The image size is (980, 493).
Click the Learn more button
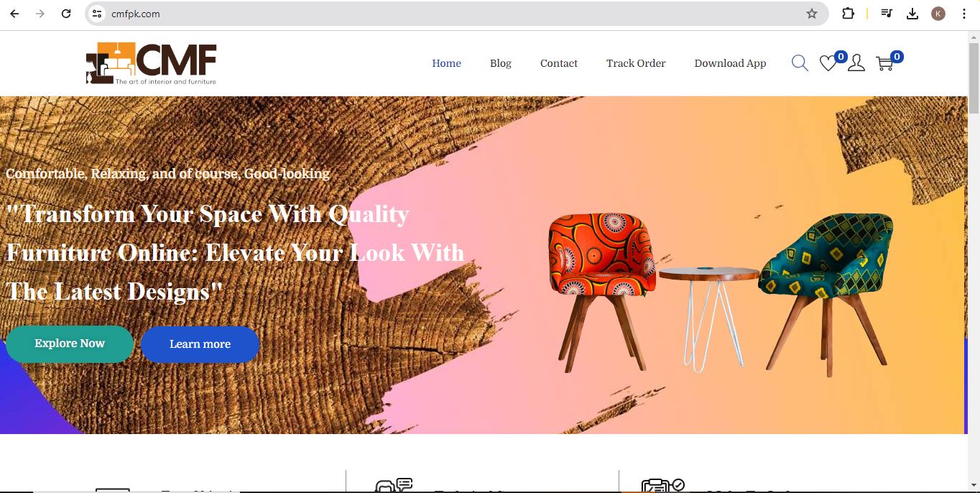click(200, 344)
